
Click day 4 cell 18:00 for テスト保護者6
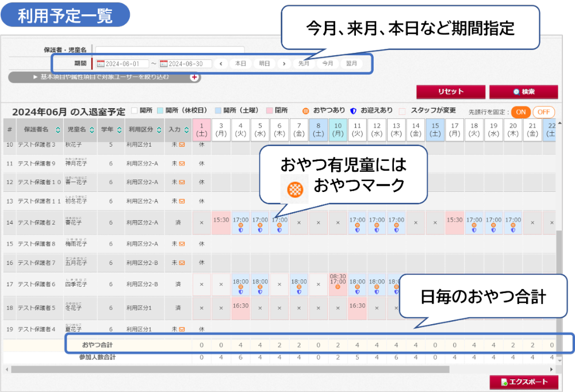(x=240, y=285)
